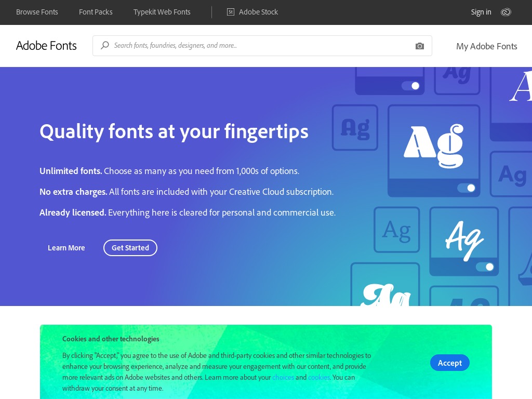The height and width of the screenshot is (399, 532).
Task: Open Adobe Stock link
Action: [x=258, y=12]
